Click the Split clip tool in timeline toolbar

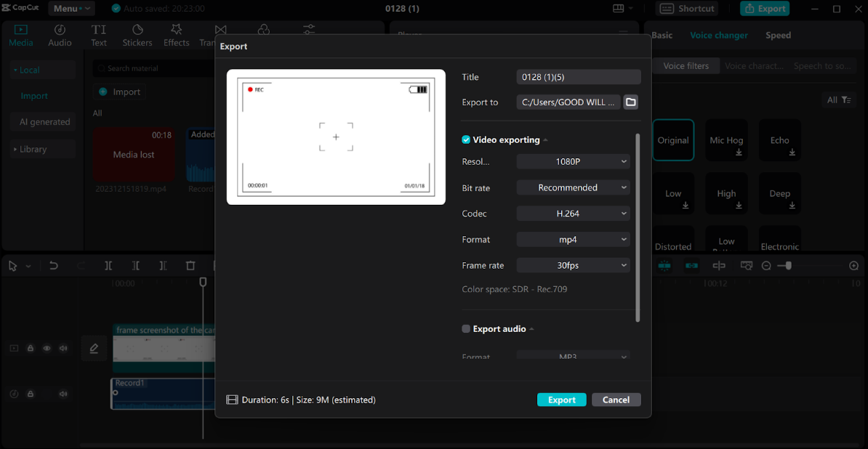click(x=108, y=266)
